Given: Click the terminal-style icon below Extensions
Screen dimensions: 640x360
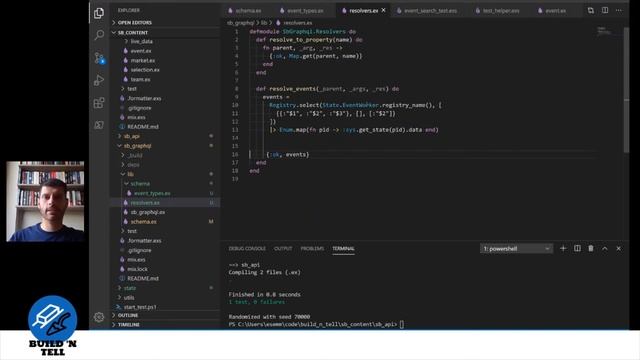Looking at the screenshot, I should tap(99, 125).
